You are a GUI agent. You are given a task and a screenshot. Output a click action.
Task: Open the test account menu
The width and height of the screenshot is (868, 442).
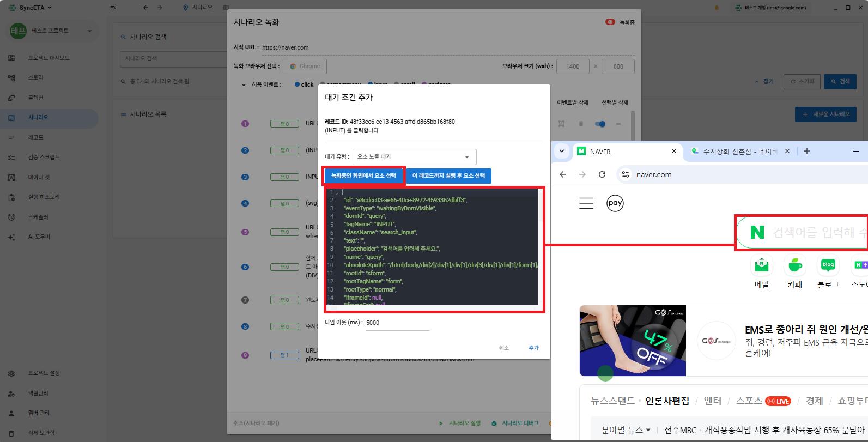[x=770, y=8]
